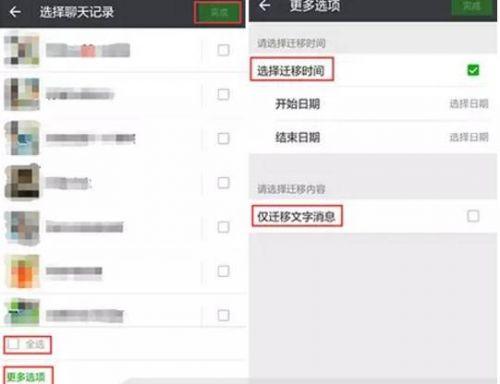The image size is (500, 384).
Task: Choose 结束日期 via 选择日期
Action: click(469, 137)
